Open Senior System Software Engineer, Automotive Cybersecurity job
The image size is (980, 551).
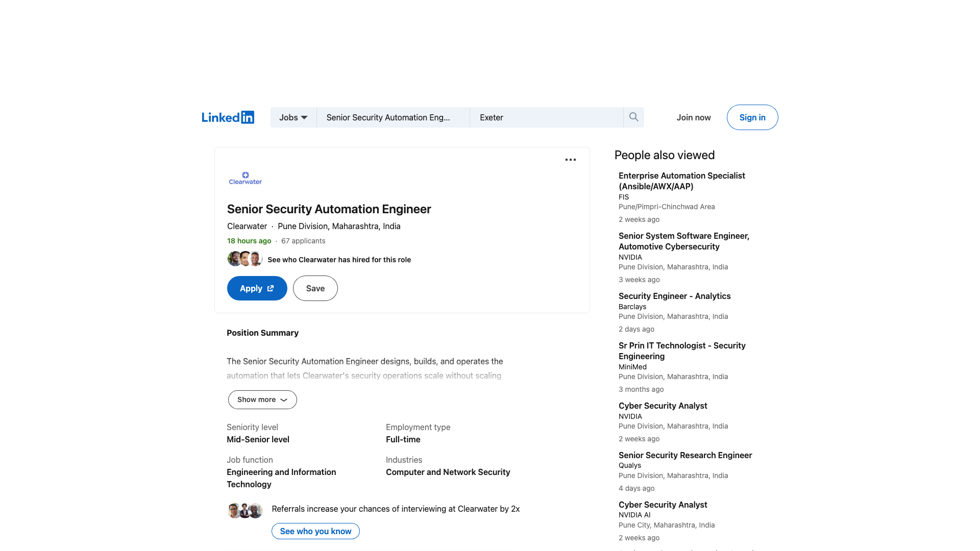pyautogui.click(x=684, y=241)
